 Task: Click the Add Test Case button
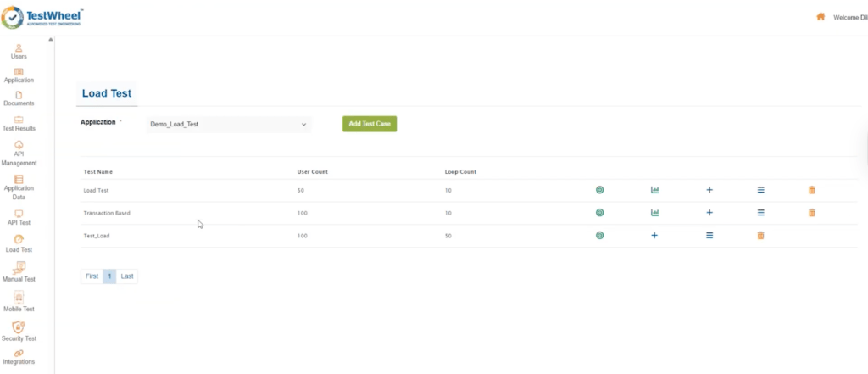pos(369,124)
